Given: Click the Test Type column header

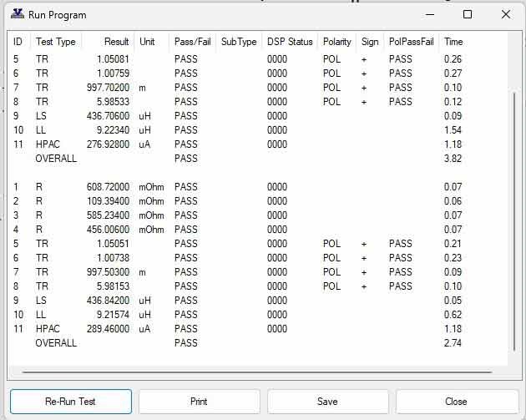Looking at the screenshot, I should (55, 42).
